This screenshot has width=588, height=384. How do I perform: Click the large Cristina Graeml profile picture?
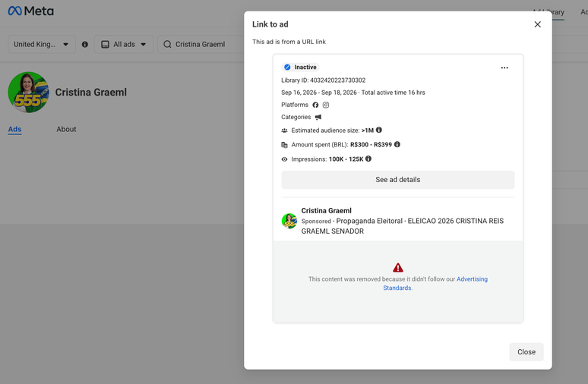29,92
